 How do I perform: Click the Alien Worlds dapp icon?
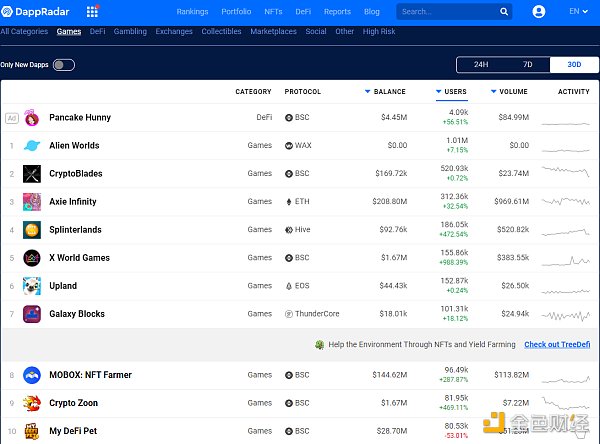[31, 146]
